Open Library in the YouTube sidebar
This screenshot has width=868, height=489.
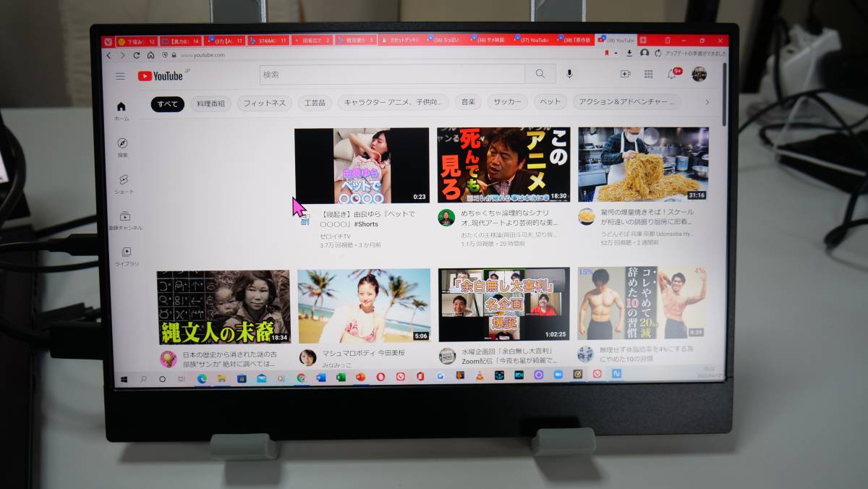point(127,258)
